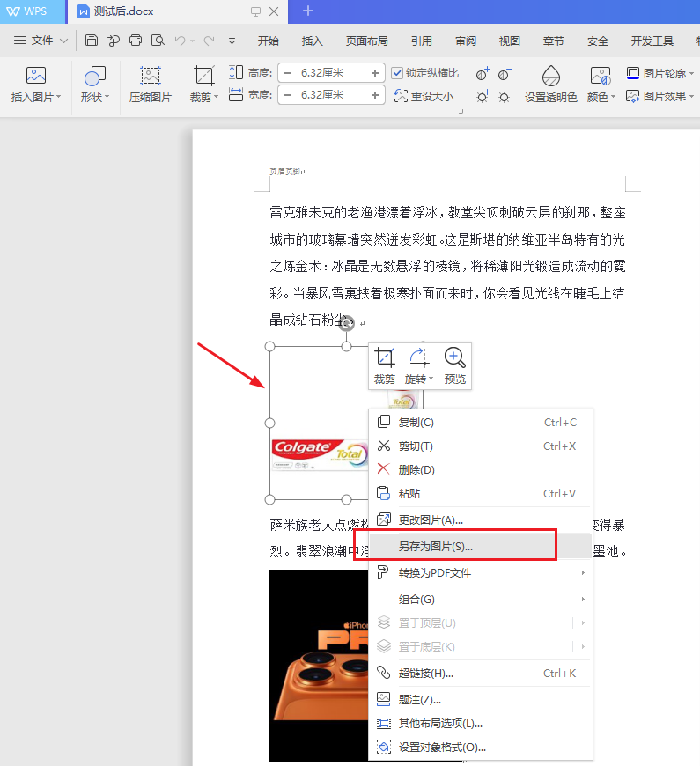The width and height of the screenshot is (700, 766).
Task: Open Rotate (旋转) in floating mini toolbar
Action: coord(418,366)
